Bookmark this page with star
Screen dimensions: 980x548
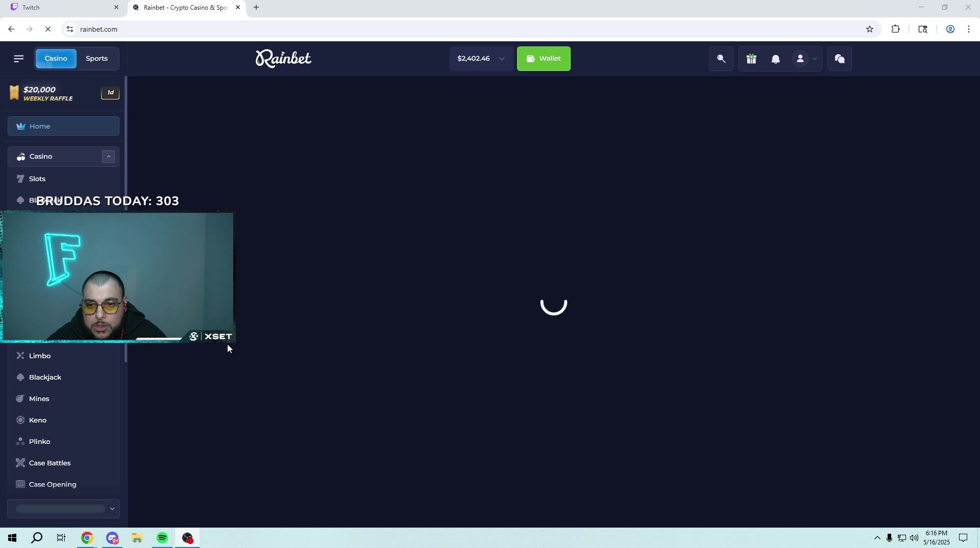pyautogui.click(x=870, y=30)
